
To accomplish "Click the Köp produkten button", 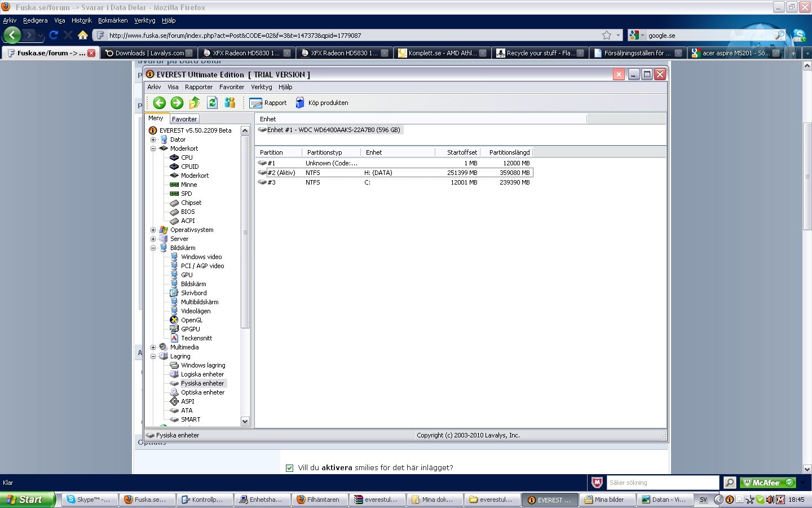I will (322, 103).
